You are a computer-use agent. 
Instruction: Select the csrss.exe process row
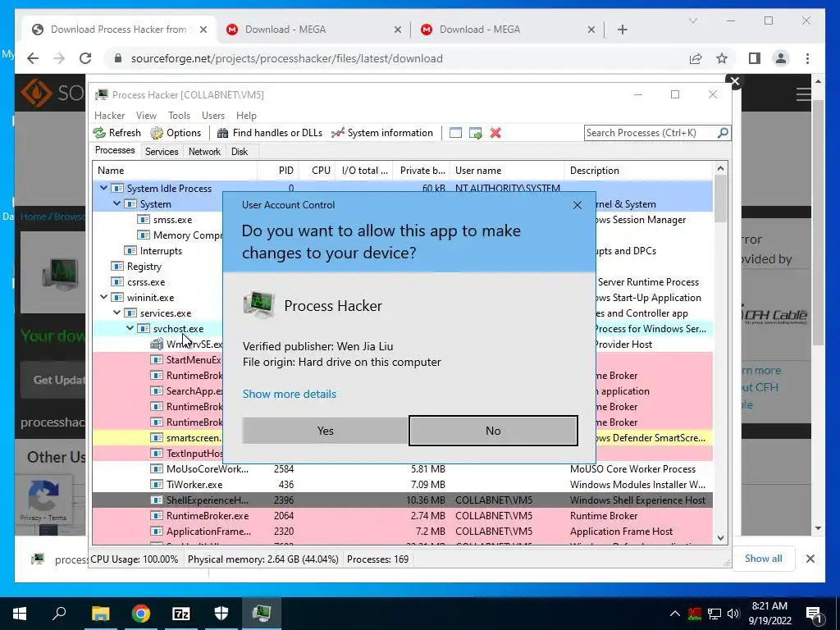[157, 282]
